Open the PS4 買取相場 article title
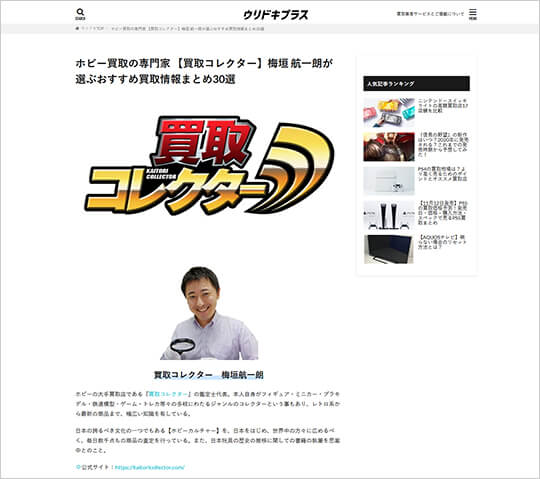540x479 pixels. pyautogui.click(x=443, y=174)
